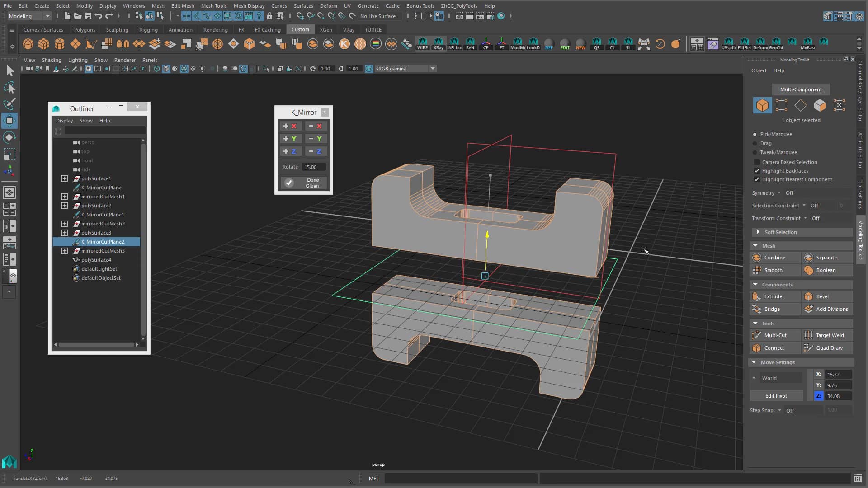Enable Camera Based Selection

(x=757, y=162)
